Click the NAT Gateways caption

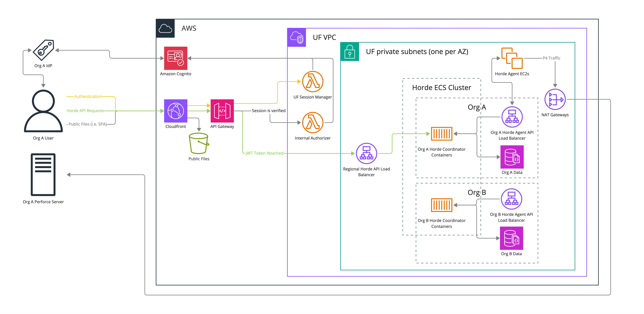click(555, 115)
